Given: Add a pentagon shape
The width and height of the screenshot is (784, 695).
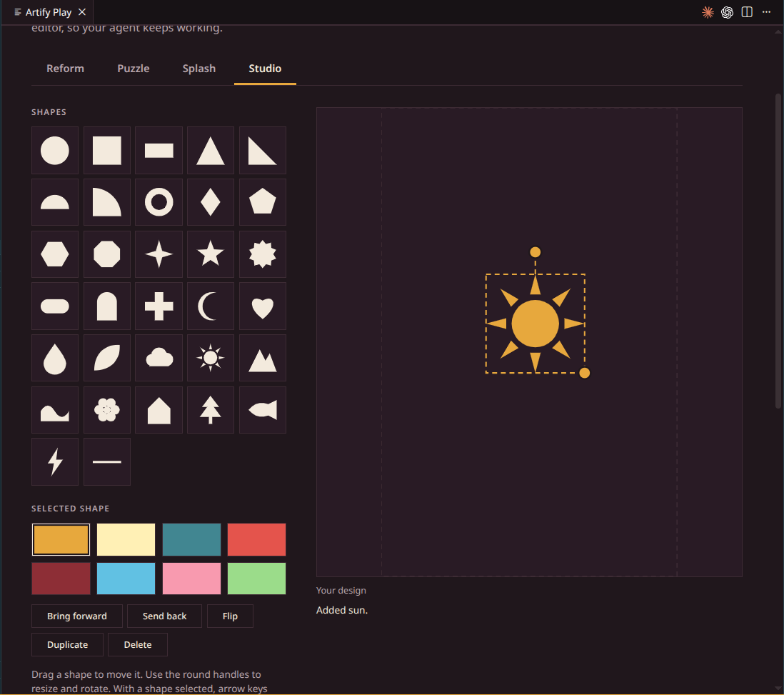Looking at the screenshot, I should tap(263, 202).
